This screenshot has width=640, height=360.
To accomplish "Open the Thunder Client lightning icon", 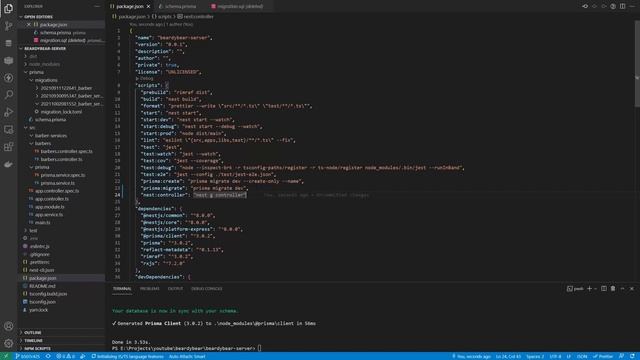I will [x=8, y=78].
